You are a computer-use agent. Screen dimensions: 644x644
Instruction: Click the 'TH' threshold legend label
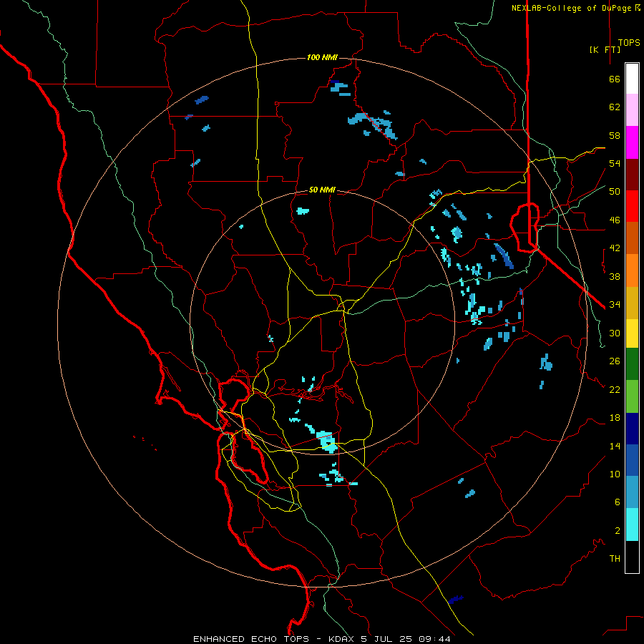pos(615,559)
